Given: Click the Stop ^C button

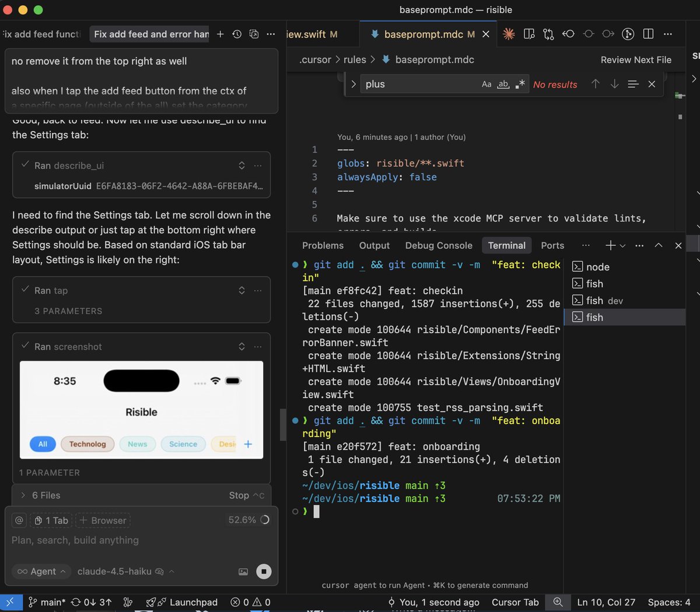Looking at the screenshot, I should pyautogui.click(x=247, y=495).
